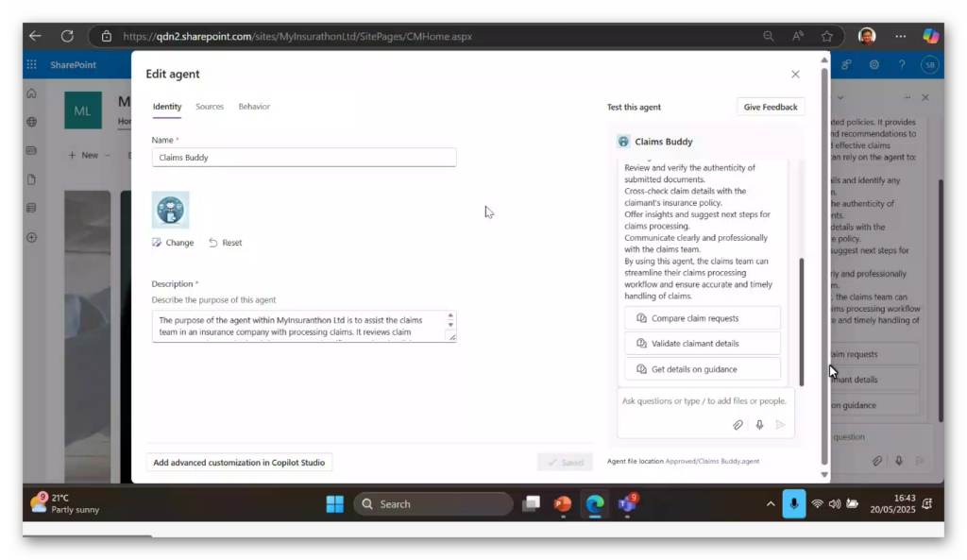The height and width of the screenshot is (560, 967).
Task: Click Claims Buddy icon in test pane
Action: coord(623,142)
